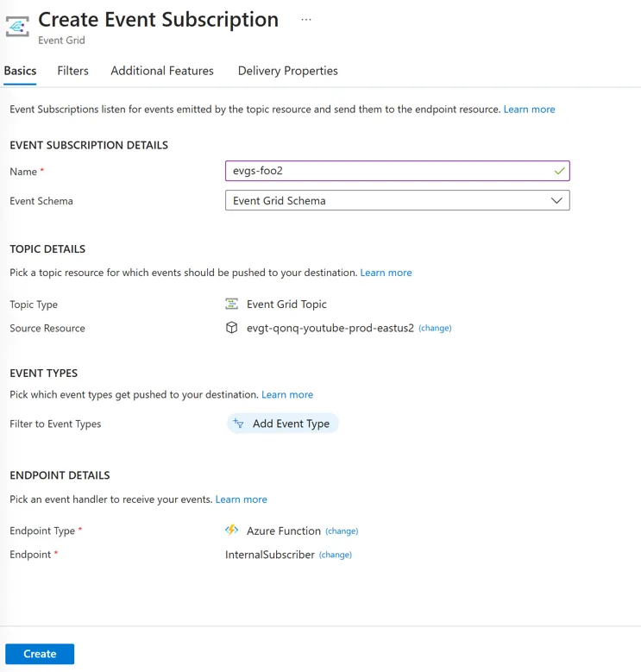Click the Create button
Viewport: 641px width, 672px height.
pos(40,654)
